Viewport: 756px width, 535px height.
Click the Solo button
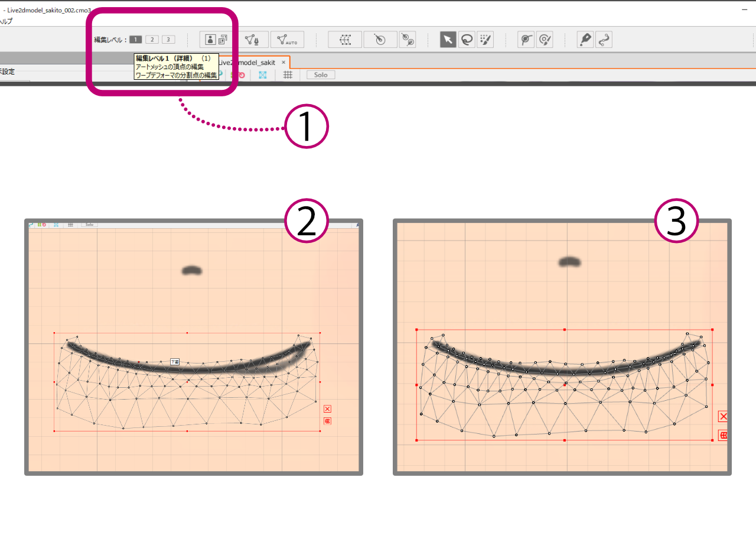321,75
